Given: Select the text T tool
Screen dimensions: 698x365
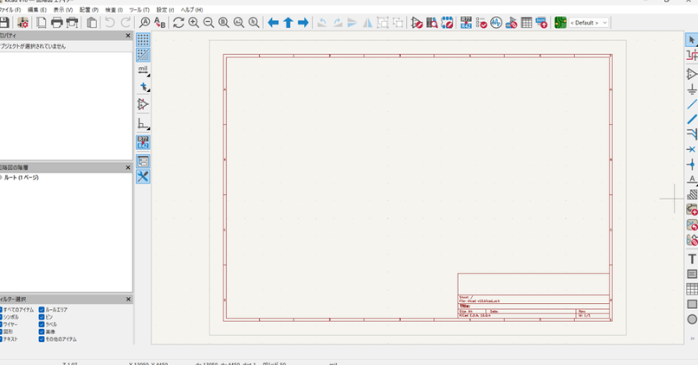Looking at the screenshot, I should coord(692,259).
